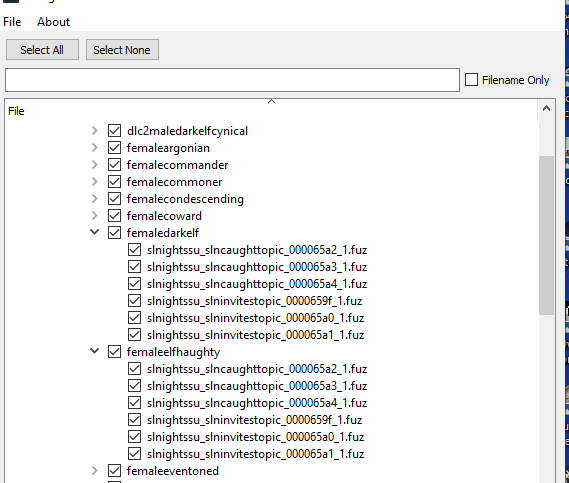The width and height of the screenshot is (569, 483).
Task: Select slncaughttopic_000065a3_1.fuz filename in femaleelfhaughty
Action: (257, 386)
